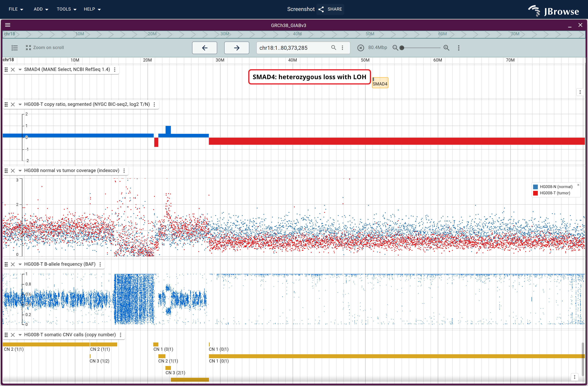Screen dimensions: 588x386
Task: Grab the SMAD4 track drag handle
Action: pos(6,70)
